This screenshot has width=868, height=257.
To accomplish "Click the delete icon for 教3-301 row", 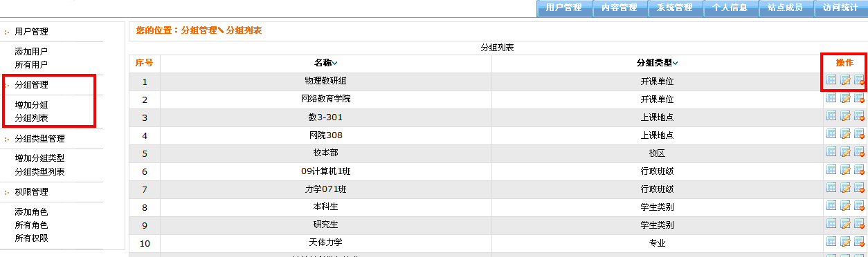I will 860,116.
